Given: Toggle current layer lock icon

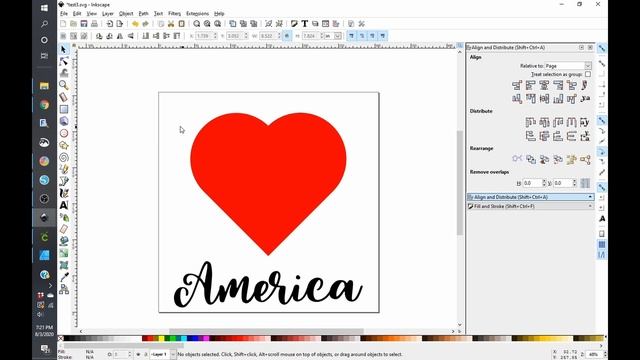Looking at the screenshot, I should tap(146, 354).
